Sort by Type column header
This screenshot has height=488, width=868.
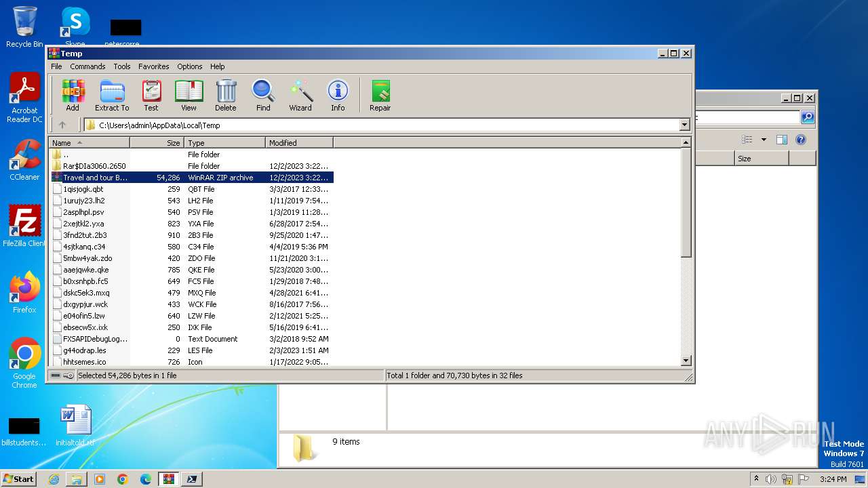click(225, 143)
